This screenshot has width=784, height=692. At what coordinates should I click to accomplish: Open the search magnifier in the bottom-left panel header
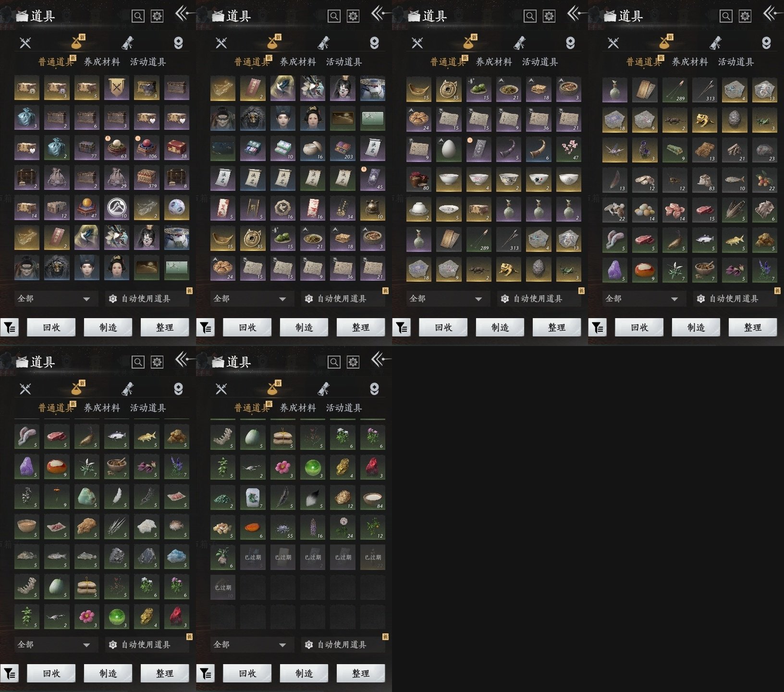tap(138, 362)
